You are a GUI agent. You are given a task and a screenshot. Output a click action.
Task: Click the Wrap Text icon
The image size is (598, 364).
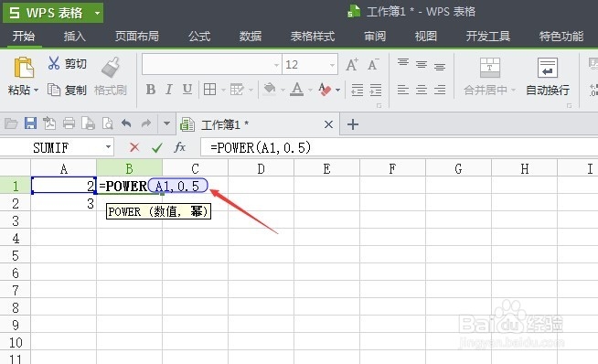point(548,68)
